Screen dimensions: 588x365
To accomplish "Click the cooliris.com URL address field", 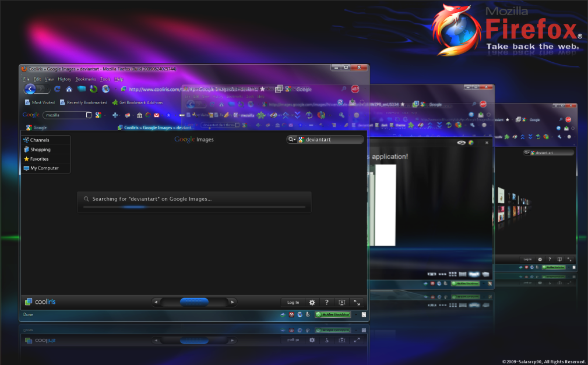I will 193,89.
